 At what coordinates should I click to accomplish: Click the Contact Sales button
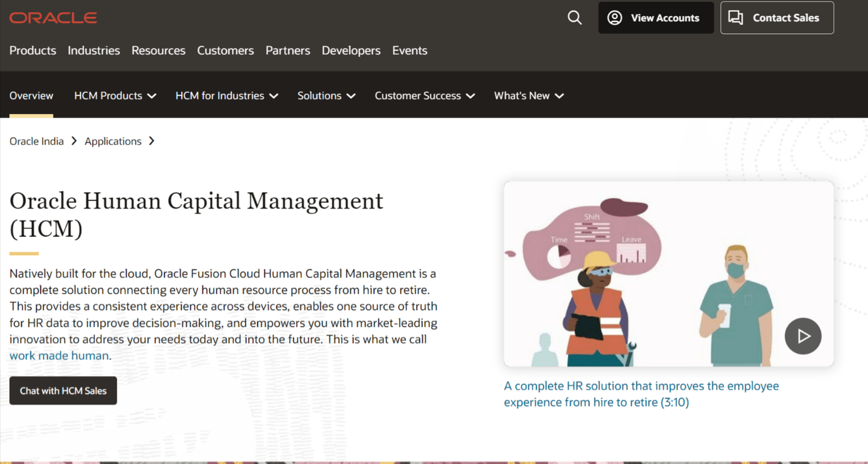tap(777, 18)
